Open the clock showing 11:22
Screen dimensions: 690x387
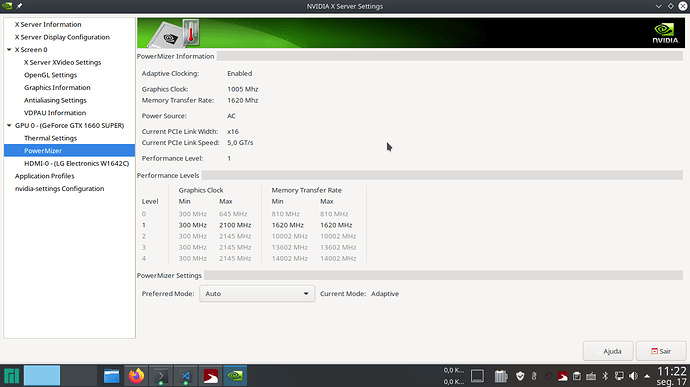672,376
